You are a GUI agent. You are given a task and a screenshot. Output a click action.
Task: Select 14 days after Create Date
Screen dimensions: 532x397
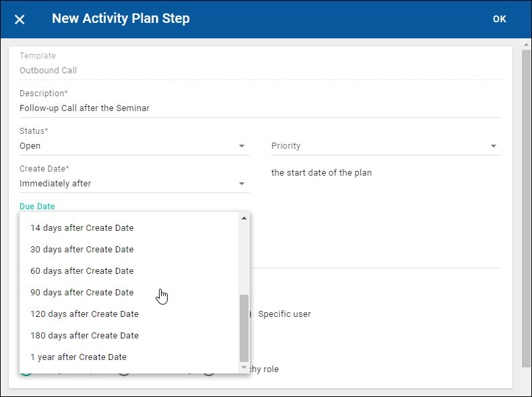coord(82,228)
